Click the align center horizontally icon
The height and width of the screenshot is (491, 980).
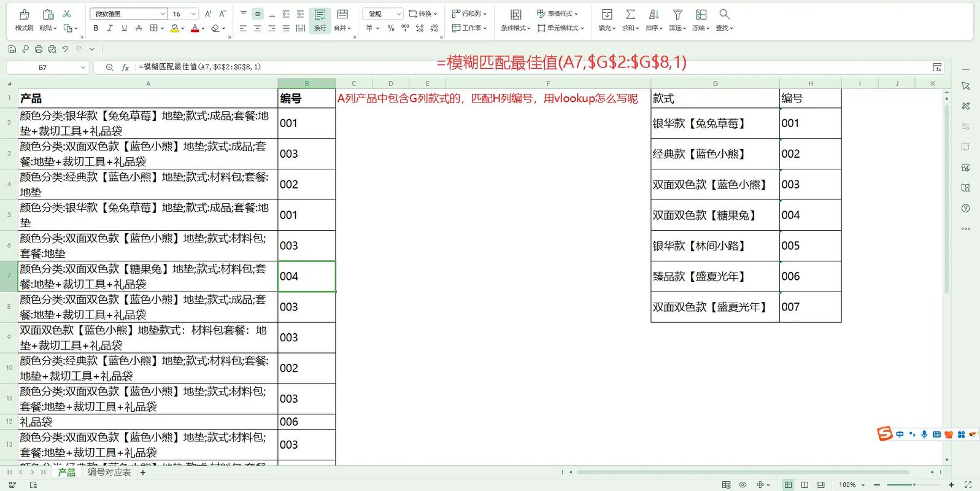(x=257, y=28)
